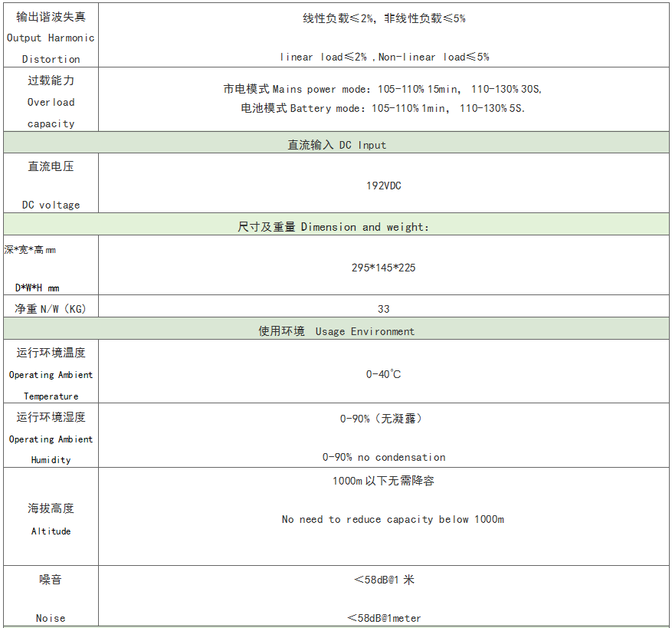
Task: Select 'No need to reduce capacity below 1000m'
Action: [392, 519]
